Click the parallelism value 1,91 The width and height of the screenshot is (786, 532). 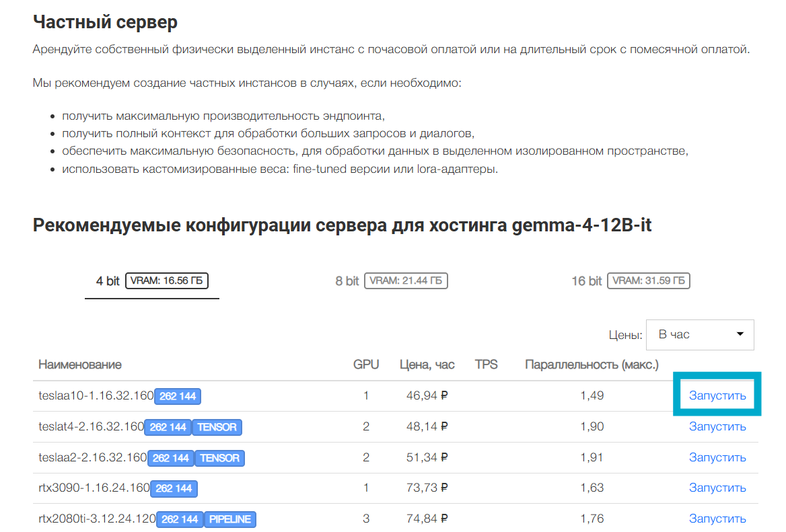[x=592, y=458]
